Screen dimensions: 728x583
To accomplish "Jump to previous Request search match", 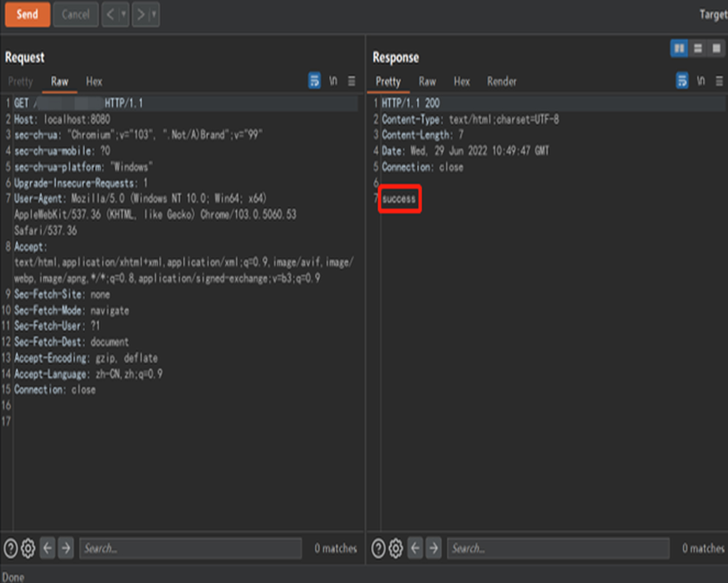I will (x=48, y=548).
